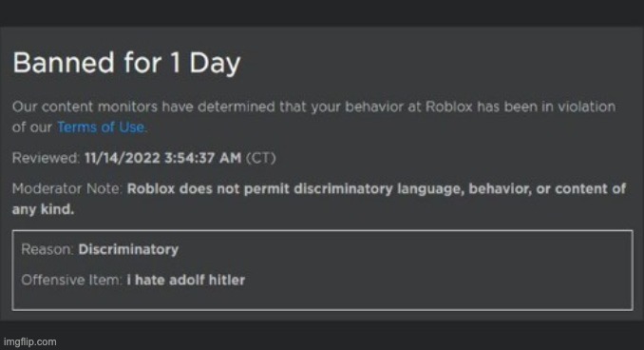The height and width of the screenshot is (350, 644).
Task: Click the 'Discriminatory' reason value
Action: click(x=128, y=249)
